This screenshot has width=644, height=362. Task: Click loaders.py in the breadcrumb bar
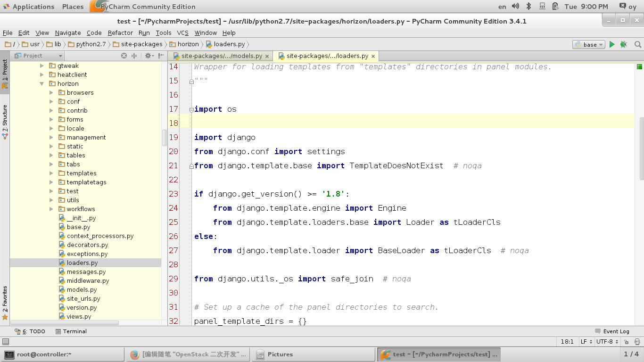click(225, 44)
